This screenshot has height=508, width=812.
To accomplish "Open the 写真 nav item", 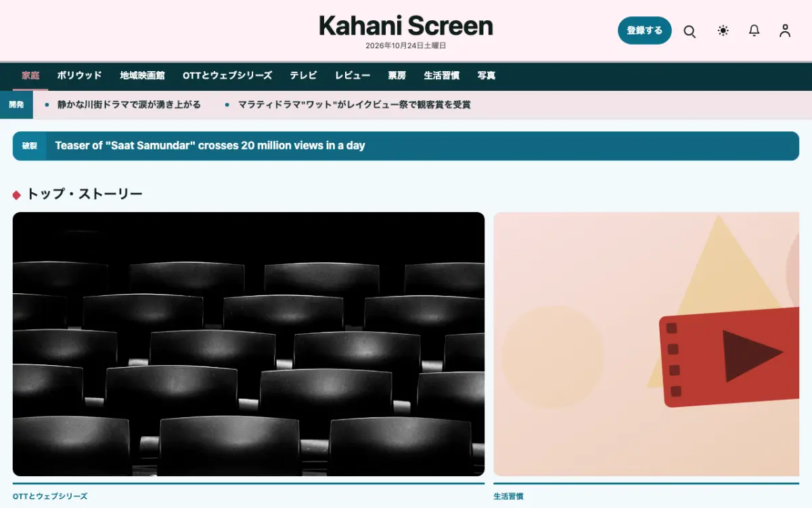I will click(x=487, y=76).
